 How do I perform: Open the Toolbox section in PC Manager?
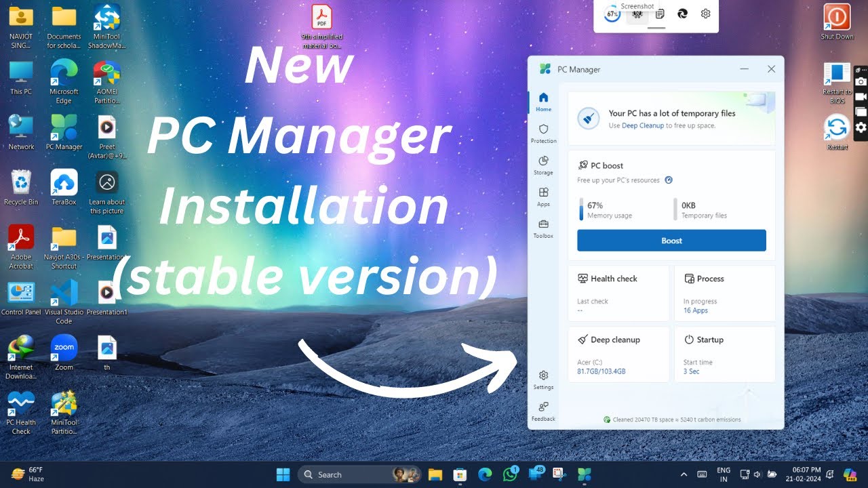pyautogui.click(x=543, y=229)
